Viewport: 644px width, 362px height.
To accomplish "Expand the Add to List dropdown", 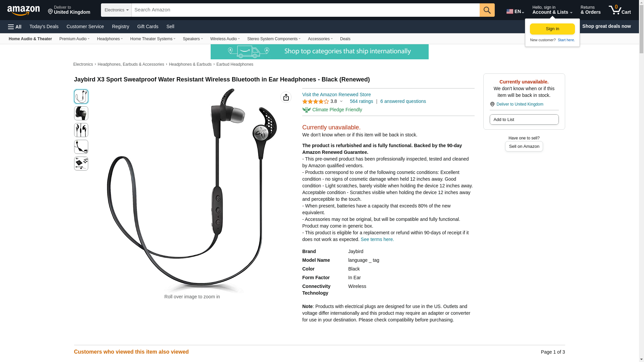I will (524, 120).
